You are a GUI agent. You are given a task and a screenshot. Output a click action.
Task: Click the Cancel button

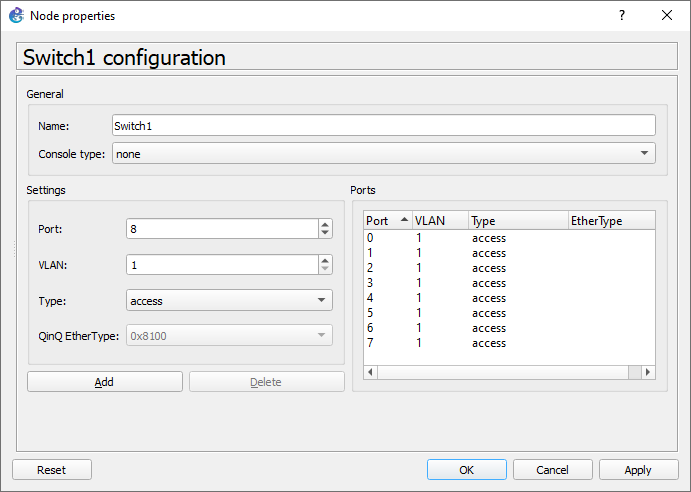click(553, 470)
